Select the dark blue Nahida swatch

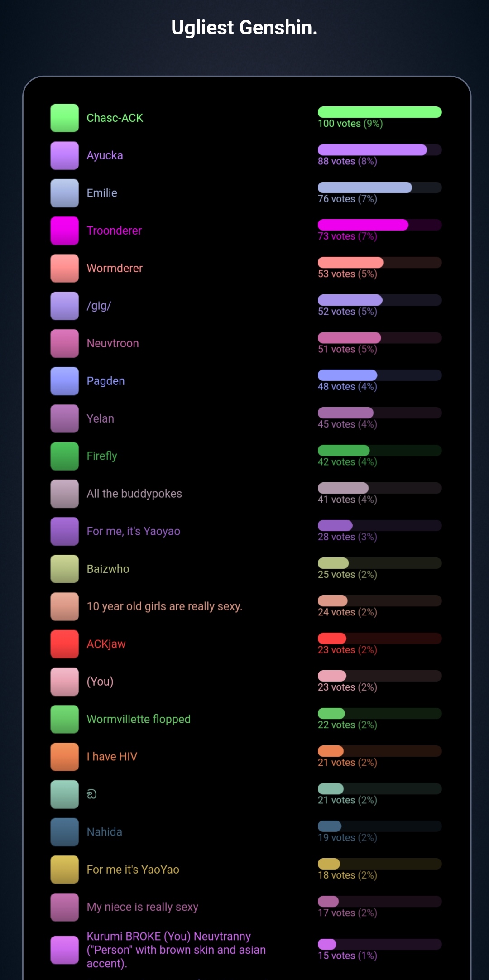pos(64,832)
